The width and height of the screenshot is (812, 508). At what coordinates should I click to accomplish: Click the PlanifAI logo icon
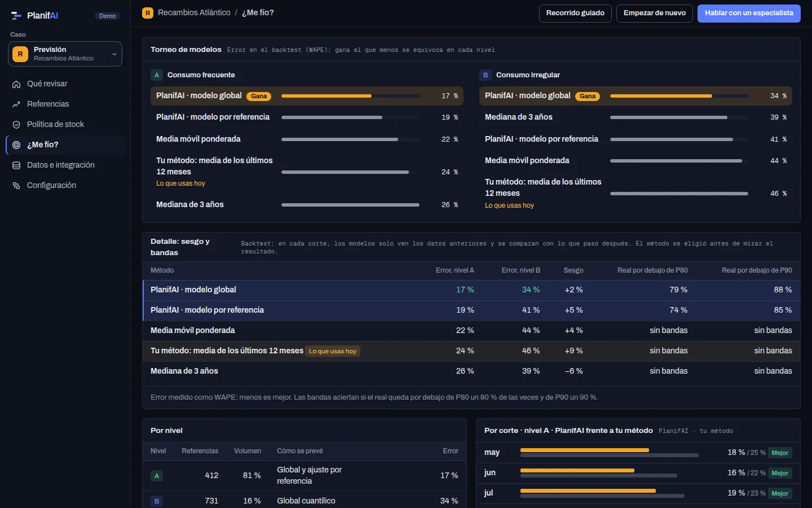(16, 16)
